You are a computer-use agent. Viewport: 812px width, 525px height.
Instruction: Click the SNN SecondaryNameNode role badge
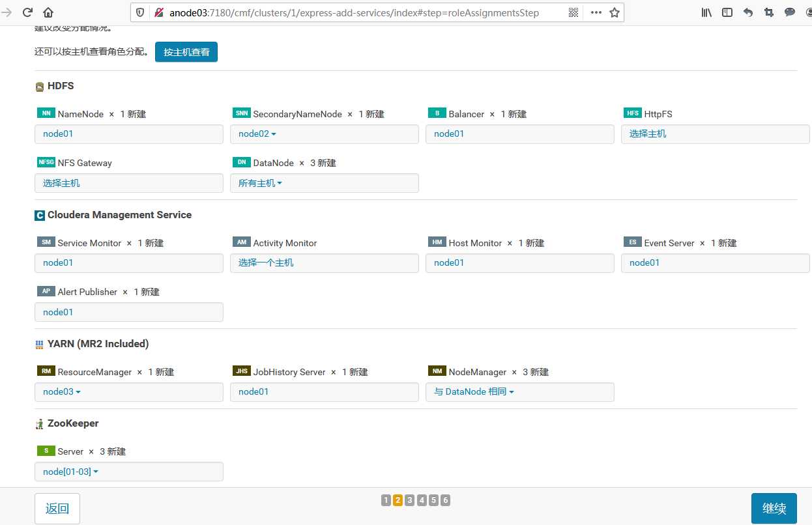(x=241, y=113)
